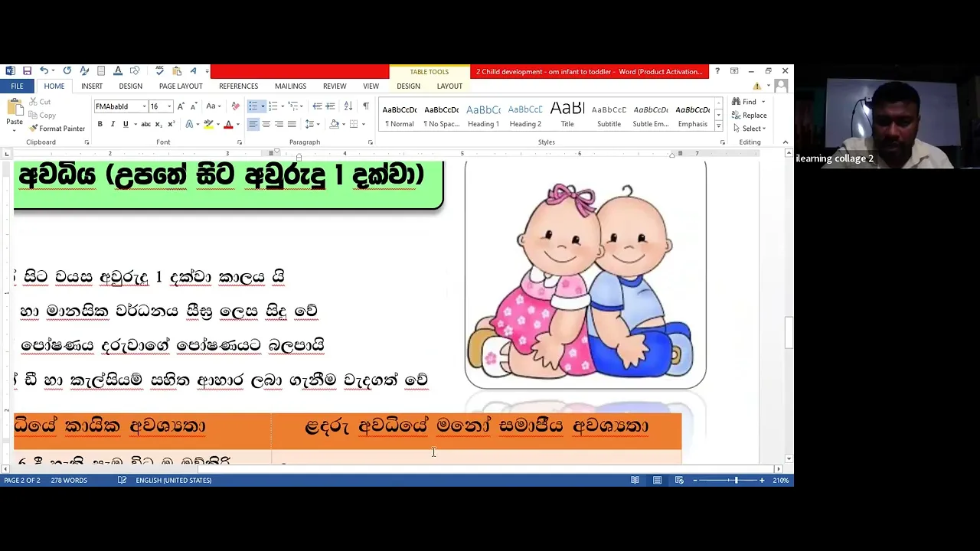Increase font size with Grow Font

(181, 106)
